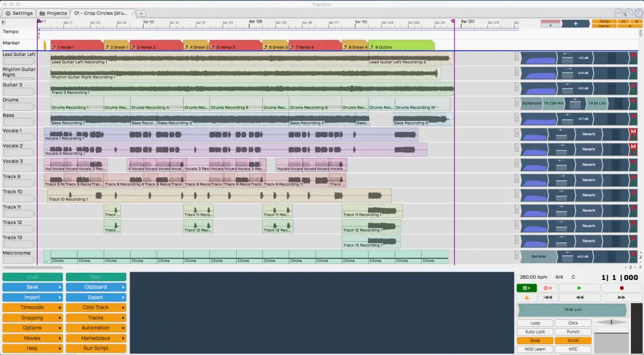Open the Automation menu
Viewport: 644px width, 355px height.
95,328
